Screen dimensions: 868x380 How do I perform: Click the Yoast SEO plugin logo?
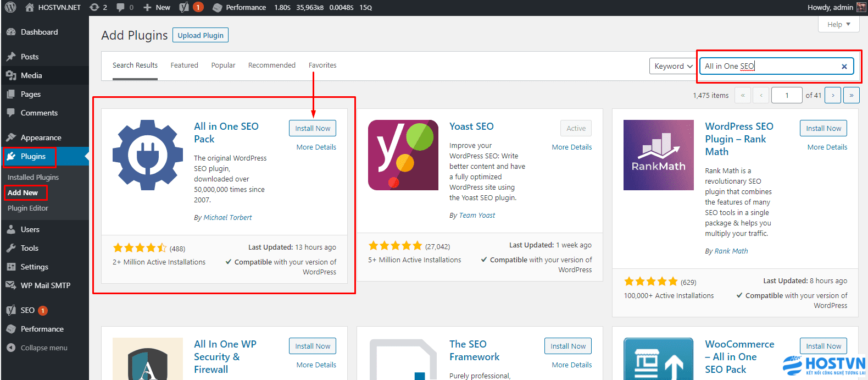tap(403, 155)
